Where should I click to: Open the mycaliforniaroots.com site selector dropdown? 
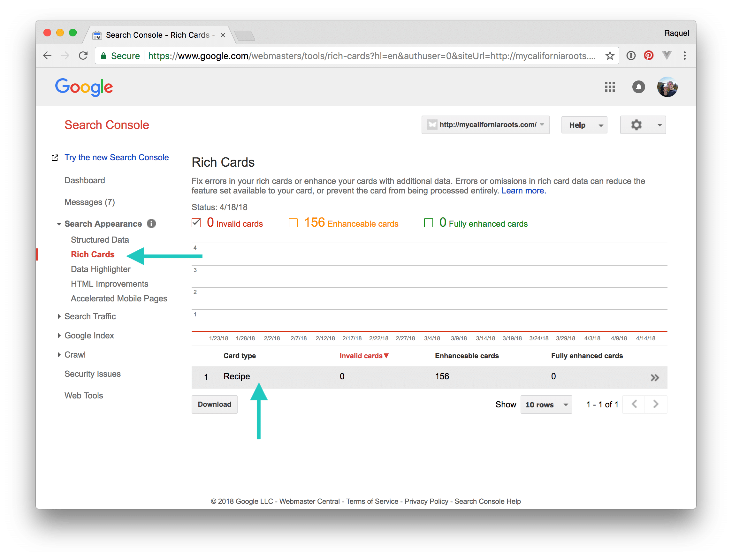pyautogui.click(x=485, y=125)
